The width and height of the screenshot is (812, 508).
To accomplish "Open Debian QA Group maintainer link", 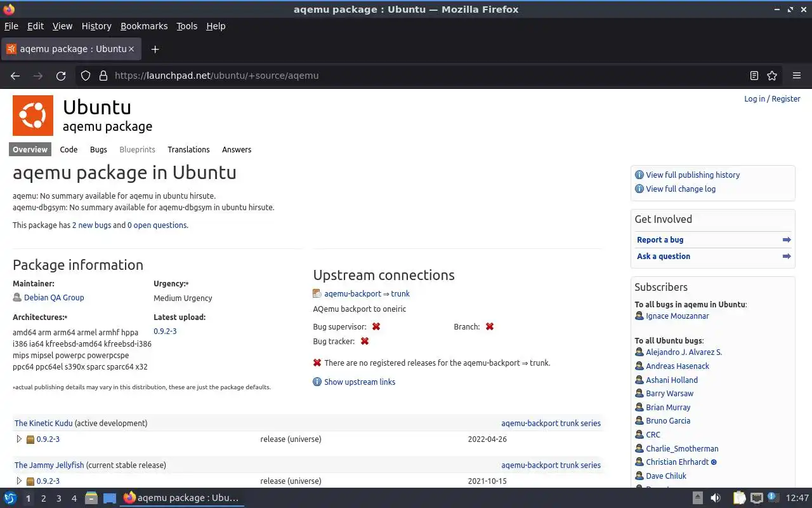I will click(54, 297).
